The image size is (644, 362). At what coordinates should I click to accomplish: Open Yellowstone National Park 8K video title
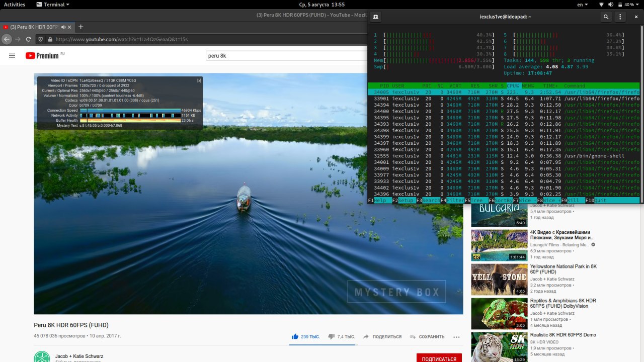pyautogui.click(x=563, y=269)
